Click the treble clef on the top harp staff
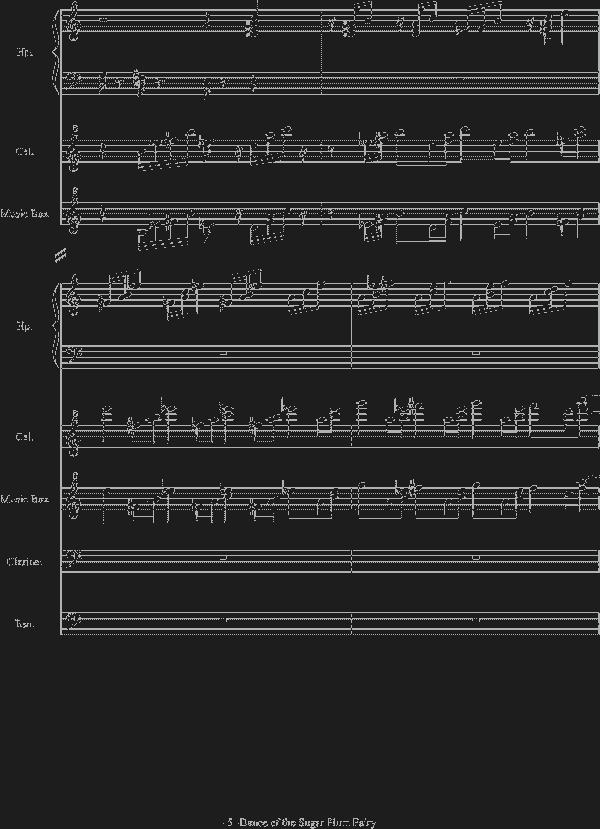The width and height of the screenshot is (600, 829). click(x=71, y=18)
